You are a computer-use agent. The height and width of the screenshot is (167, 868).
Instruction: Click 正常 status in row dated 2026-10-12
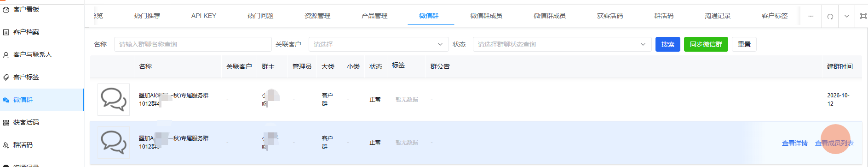pyautogui.click(x=375, y=99)
